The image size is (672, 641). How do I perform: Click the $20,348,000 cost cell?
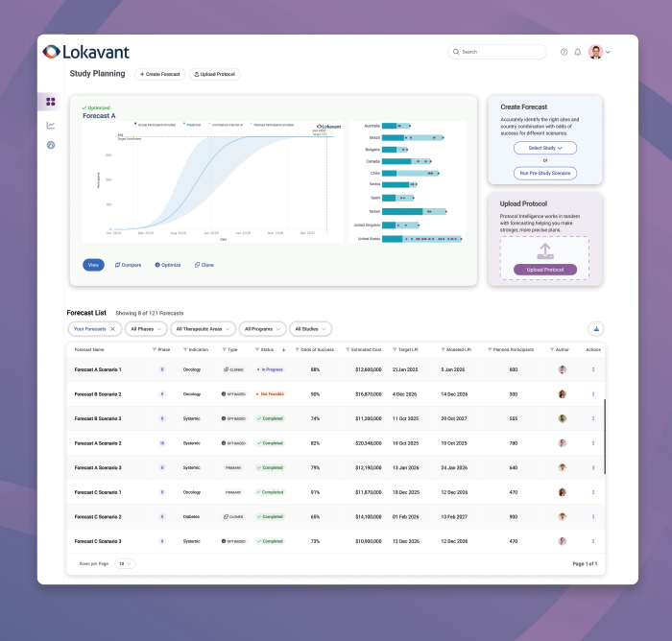click(x=368, y=443)
